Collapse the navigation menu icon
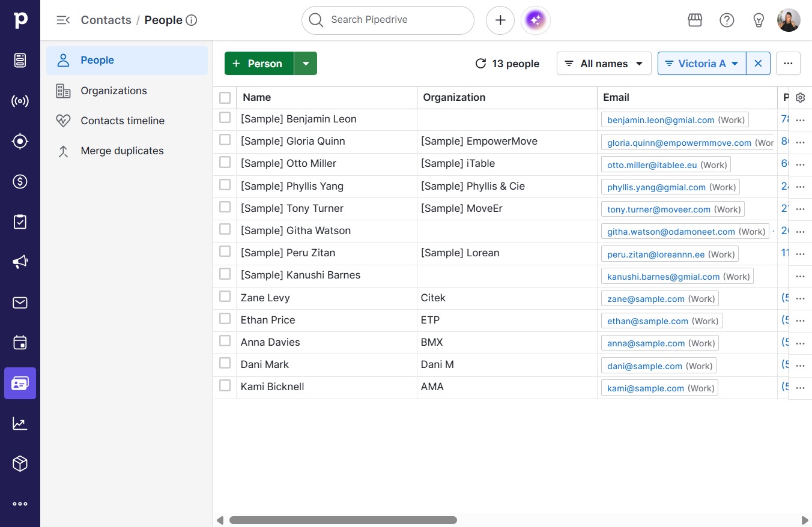Image resolution: width=812 pixels, height=527 pixels. pos(63,20)
